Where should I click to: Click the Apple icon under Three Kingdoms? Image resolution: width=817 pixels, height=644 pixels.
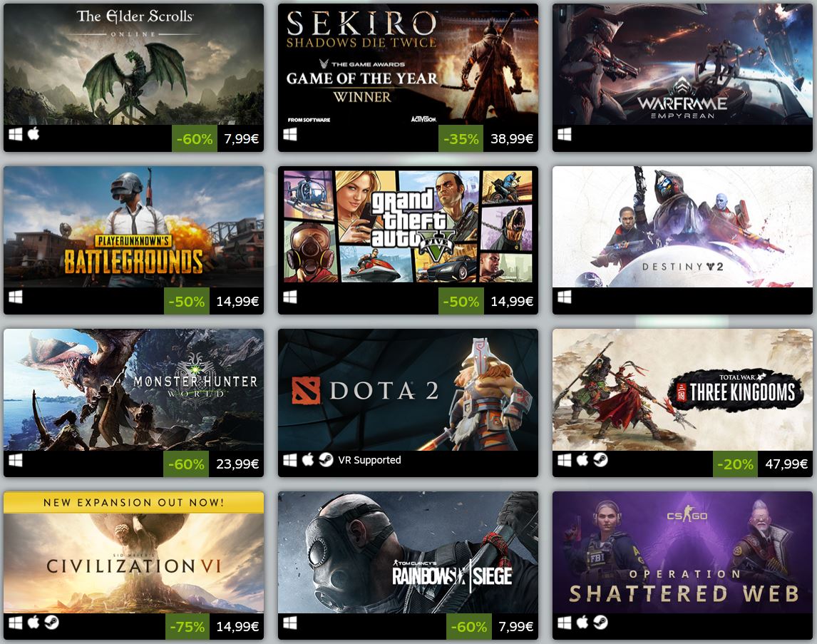pyautogui.click(x=582, y=459)
